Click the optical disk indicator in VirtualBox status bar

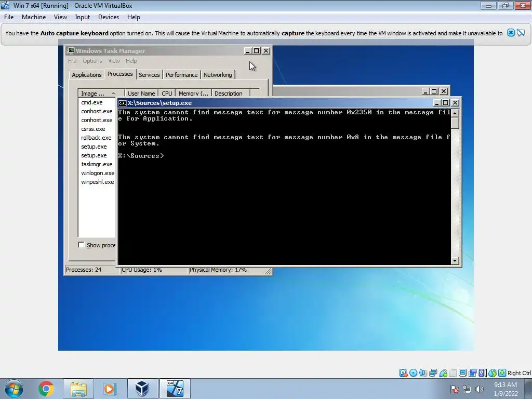(x=413, y=373)
